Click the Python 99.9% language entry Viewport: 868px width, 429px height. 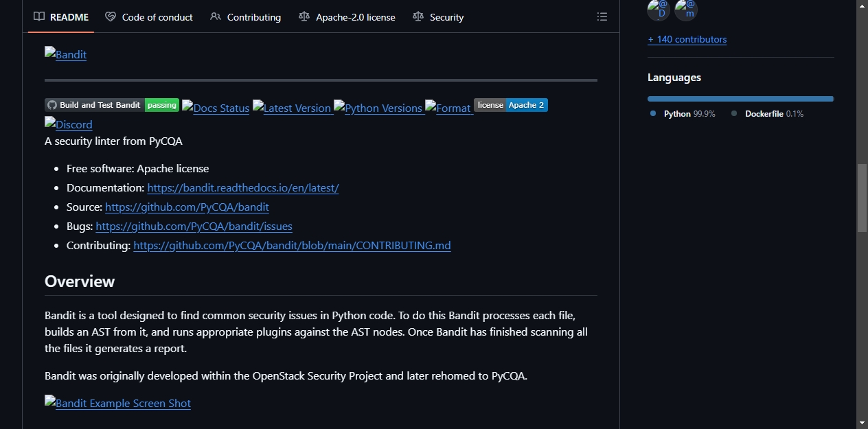coord(683,114)
